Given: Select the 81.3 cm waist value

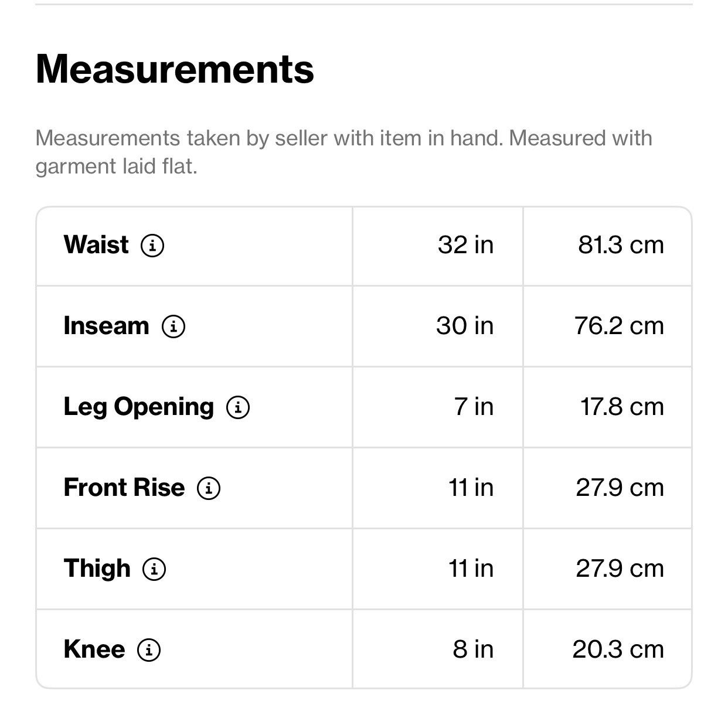Looking at the screenshot, I should pos(621,244).
